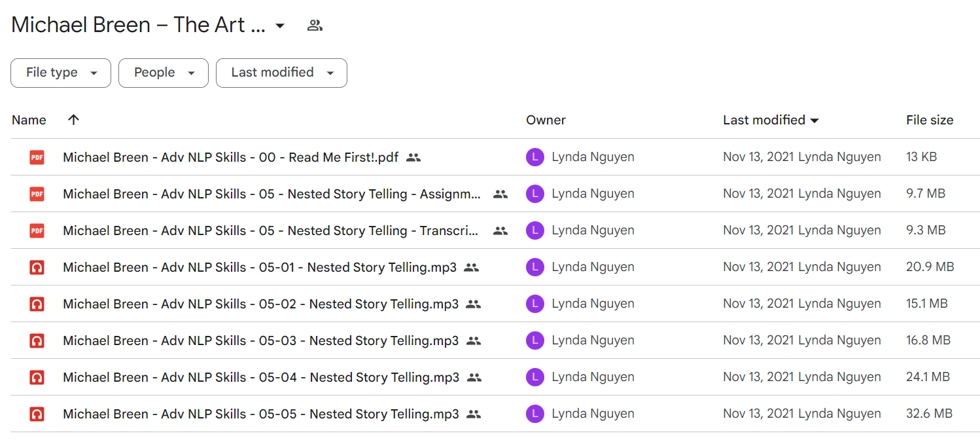The width and height of the screenshot is (980, 442).
Task: Click the audio icon for 05-04 mp3
Action: tap(37, 377)
